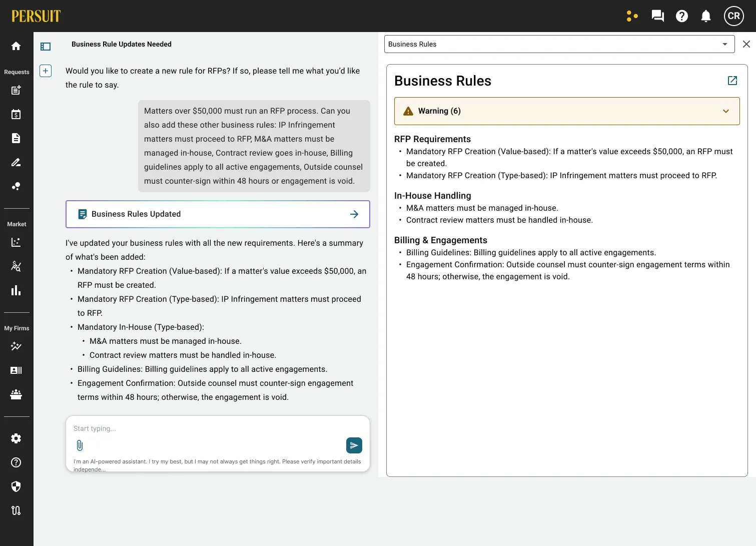Open the Home sidebar icon

coord(16,46)
